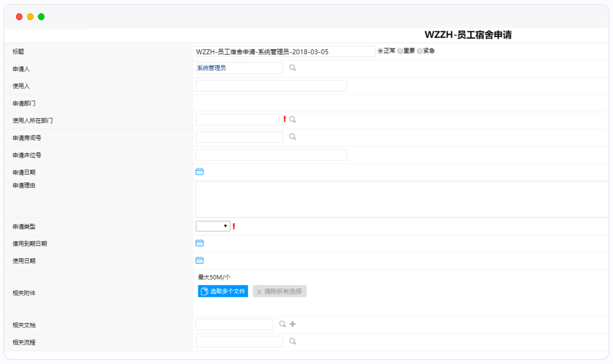Click the red required mark beside 使用人所在部门

click(285, 119)
